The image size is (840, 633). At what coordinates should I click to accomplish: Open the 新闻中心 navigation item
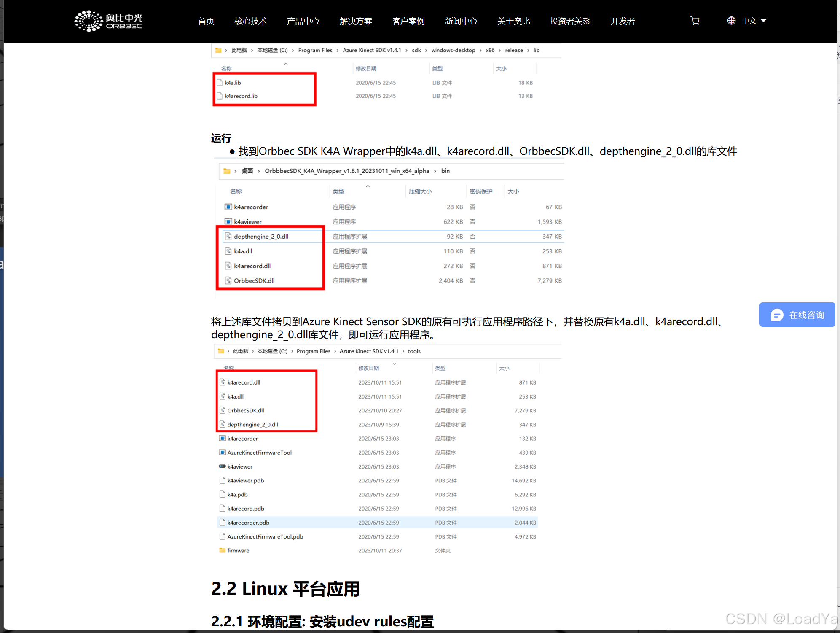coord(461,21)
